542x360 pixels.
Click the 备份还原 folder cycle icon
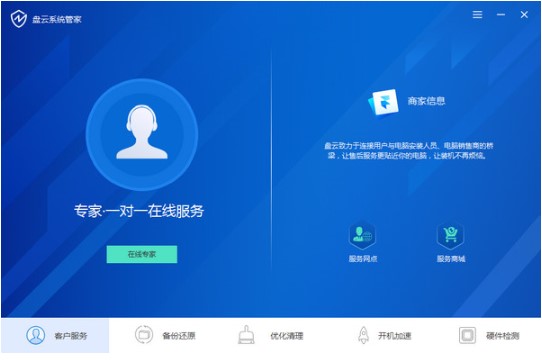144,335
